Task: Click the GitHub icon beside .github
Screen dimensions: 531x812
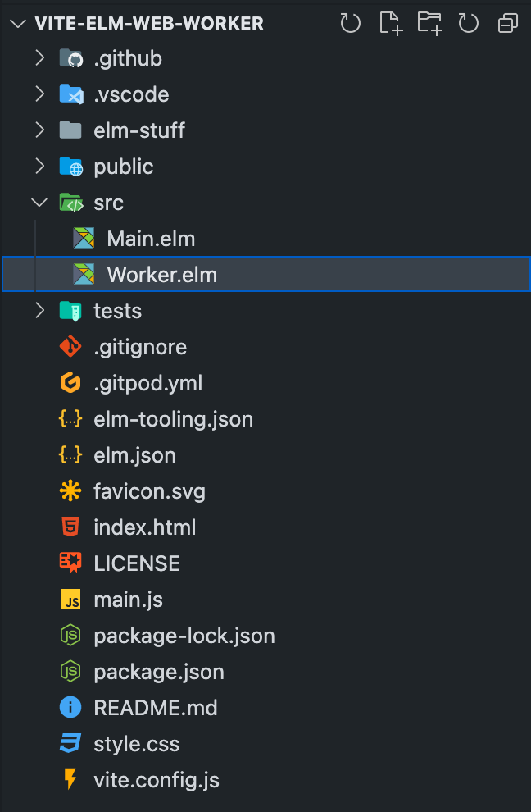Action: click(x=70, y=57)
